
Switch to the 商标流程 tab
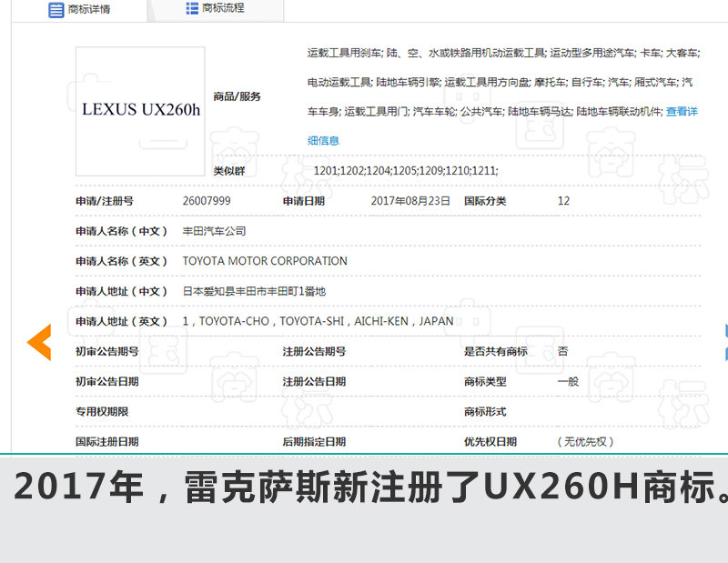coord(216,8)
